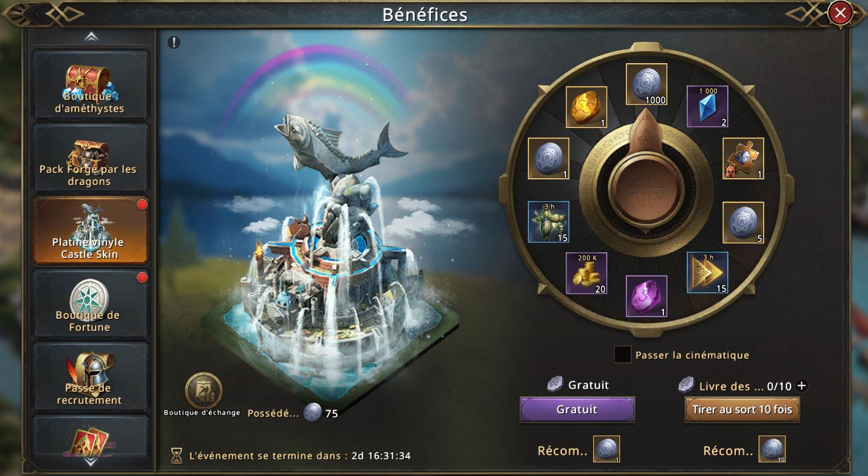Click the puzzle piece hero fragment
This screenshot has width=868, height=476.
point(743,158)
